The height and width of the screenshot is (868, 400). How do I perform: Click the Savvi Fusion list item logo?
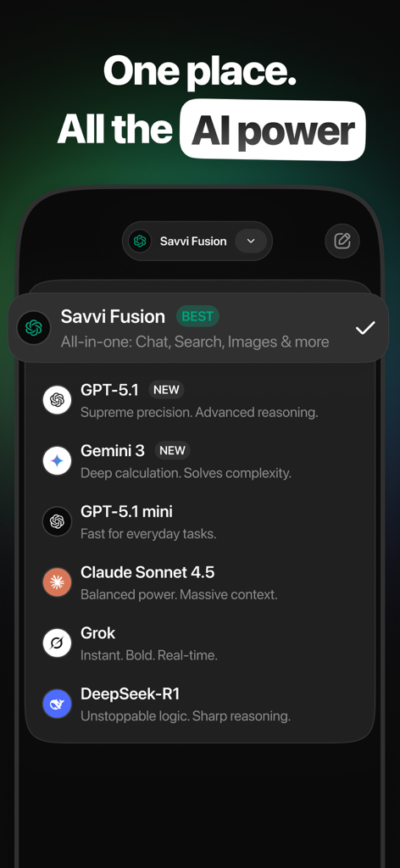[x=33, y=327]
